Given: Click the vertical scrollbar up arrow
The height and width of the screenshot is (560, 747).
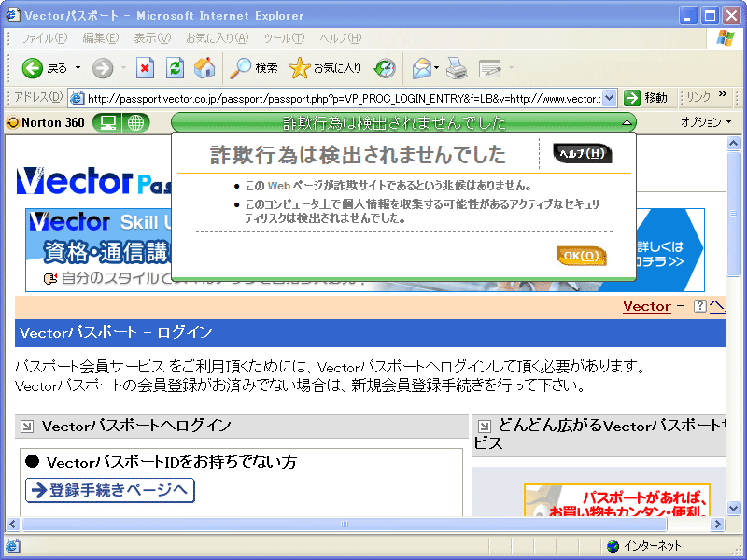Looking at the screenshot, I should click(x=733, y=144).
